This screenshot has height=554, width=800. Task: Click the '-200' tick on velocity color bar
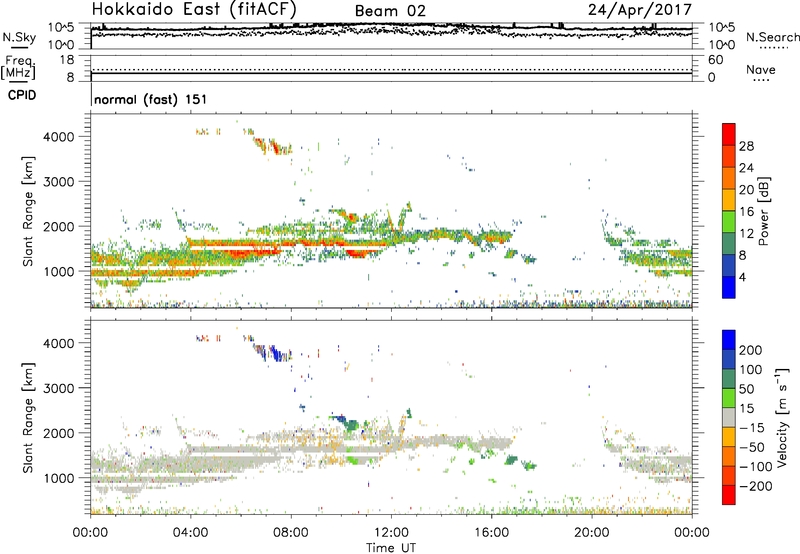pos(756,486)
